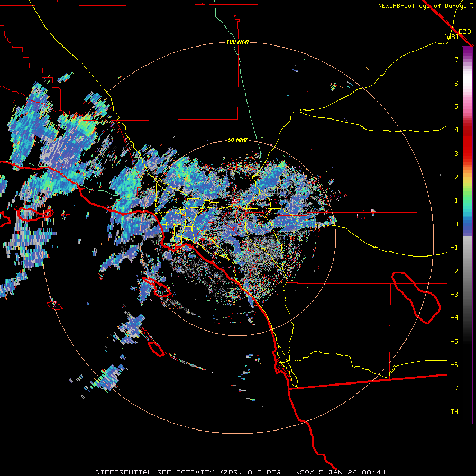Click the ZDR color scale bar
The width and height of the screenshot is (476, 476).
(467, 235)
